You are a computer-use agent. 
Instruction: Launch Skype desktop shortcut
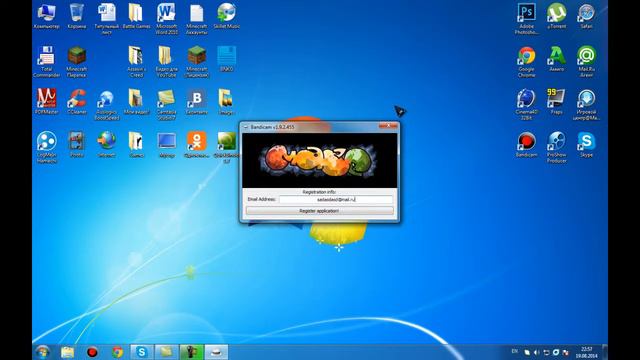[587, 144]
